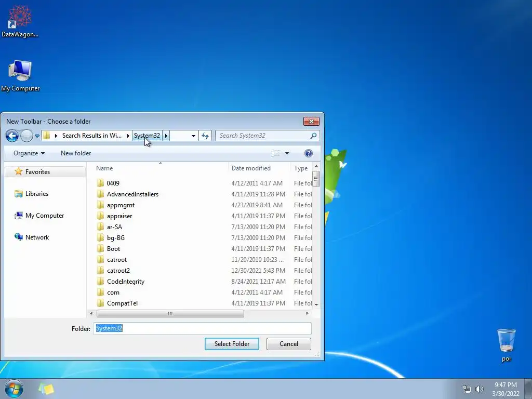Sort by the Name column header
Screen dimensions: 532x399
(104, 168)
